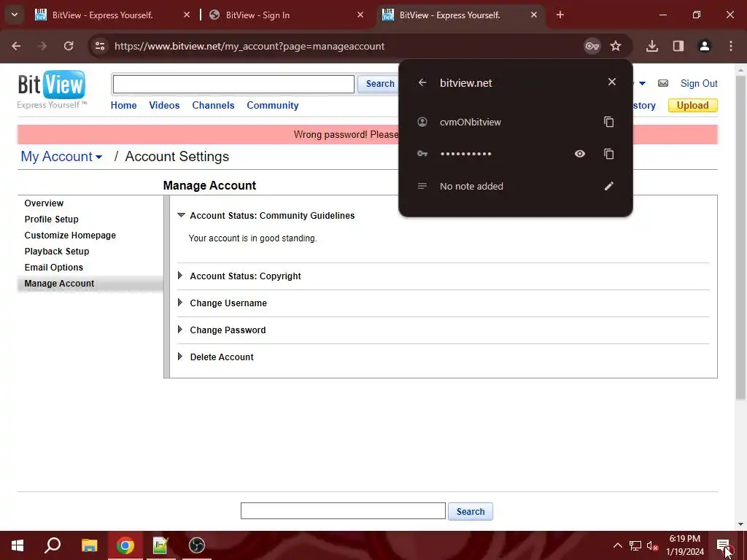The image size is (747, 560).
Task: Focus the bottom search input field
Action: pos(343,511)
